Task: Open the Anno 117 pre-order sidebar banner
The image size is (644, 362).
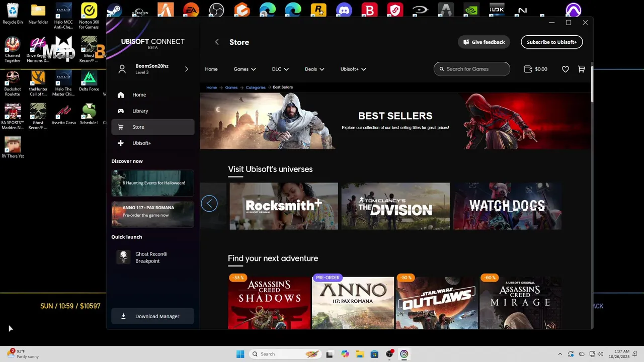Action: pos(152,214)
